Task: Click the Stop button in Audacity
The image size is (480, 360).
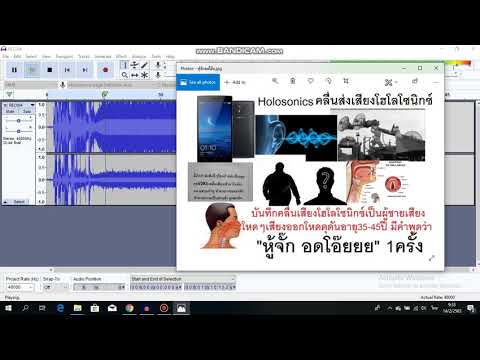Action: coord(50,70)
